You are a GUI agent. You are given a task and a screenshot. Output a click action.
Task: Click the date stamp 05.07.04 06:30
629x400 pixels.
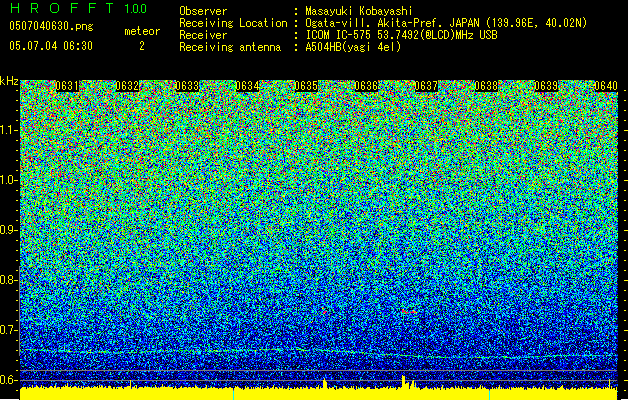click(x=51, y=46)
